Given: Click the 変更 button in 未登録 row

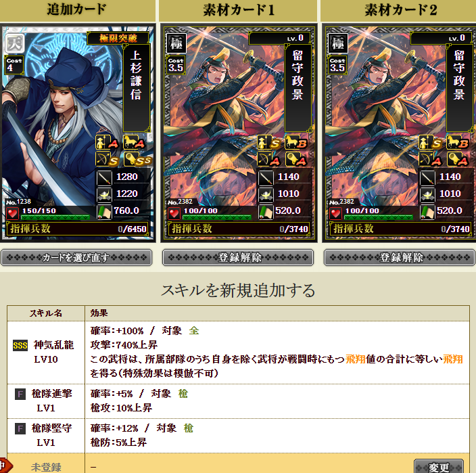Looking at the screenshot, I should [x=438, y=466].
